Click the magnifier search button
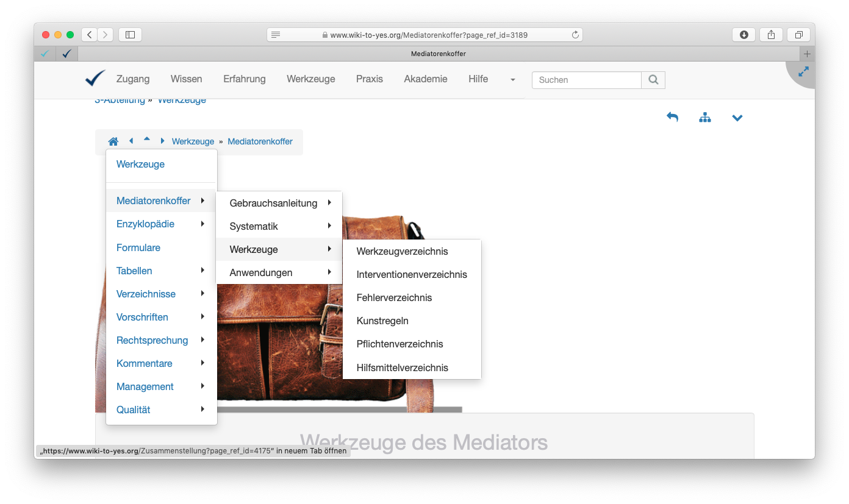The width and height of the screenshot is (849, 504). click(x=653, y=80)
